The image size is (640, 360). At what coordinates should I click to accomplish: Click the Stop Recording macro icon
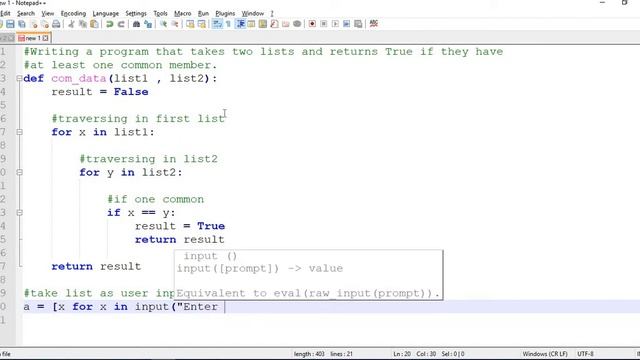pos(324,24)
